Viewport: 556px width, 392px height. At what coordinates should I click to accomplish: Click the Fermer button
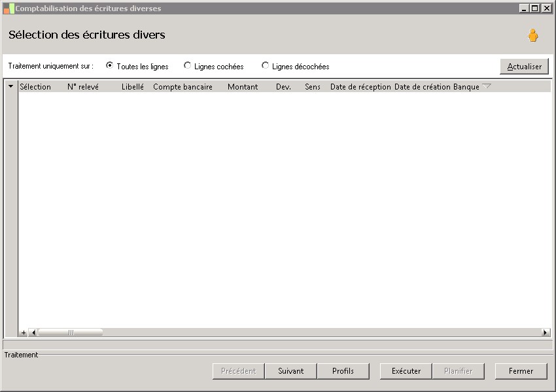(x=521, y=371)
